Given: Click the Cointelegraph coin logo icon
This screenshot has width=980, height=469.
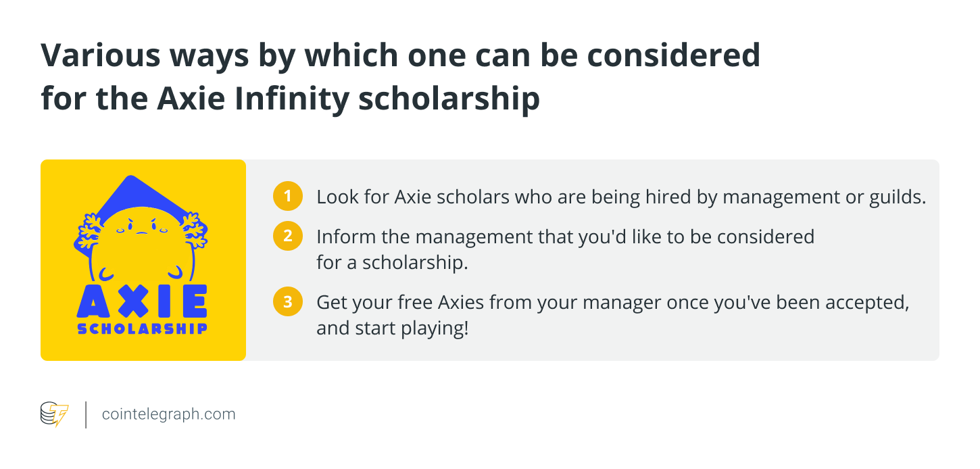Looking at the screenshot, I should [55, 414].
